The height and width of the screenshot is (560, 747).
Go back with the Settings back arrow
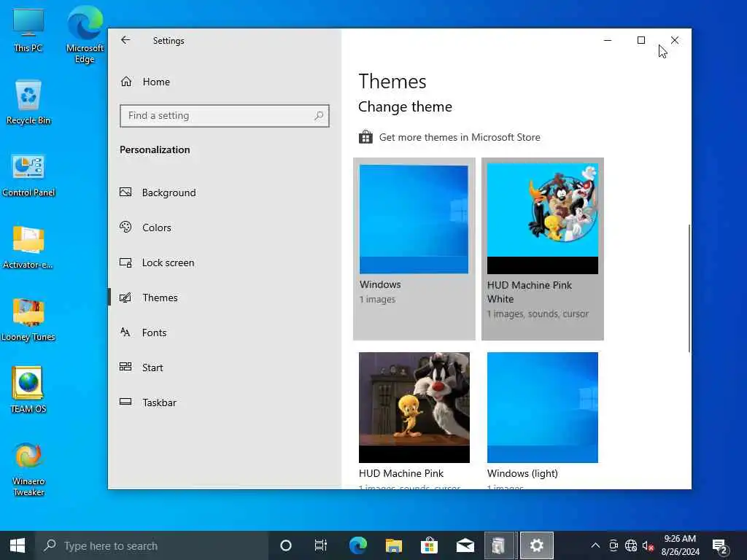coord(125,40)
